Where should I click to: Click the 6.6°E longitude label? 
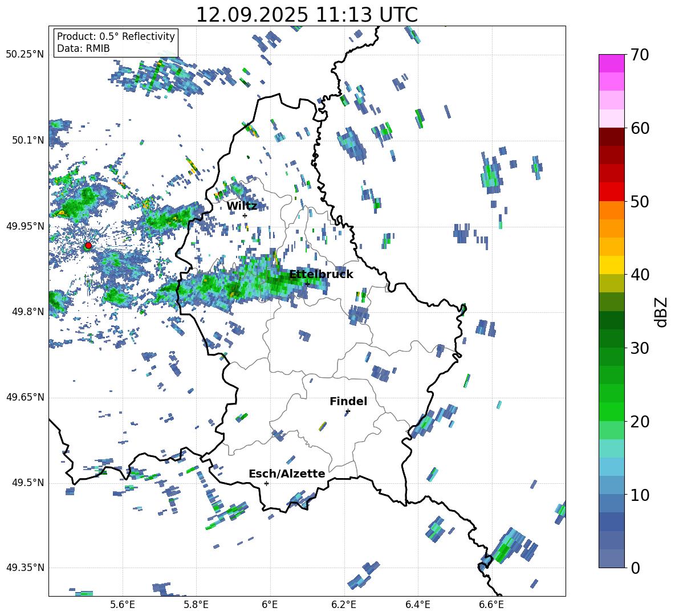[491, 605]
